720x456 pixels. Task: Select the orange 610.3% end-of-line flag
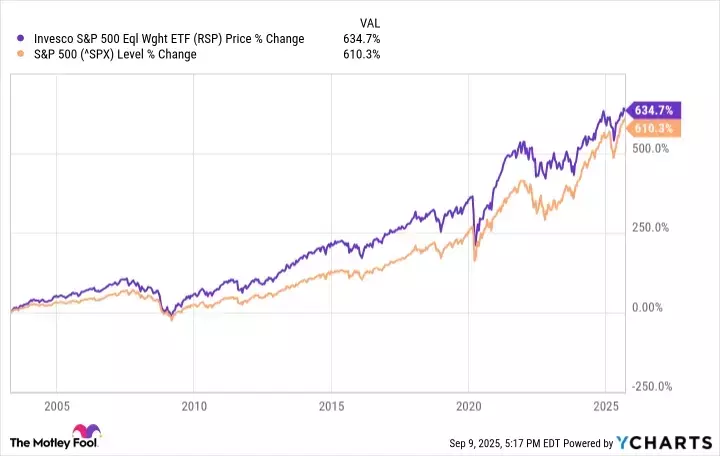(654, 128)
